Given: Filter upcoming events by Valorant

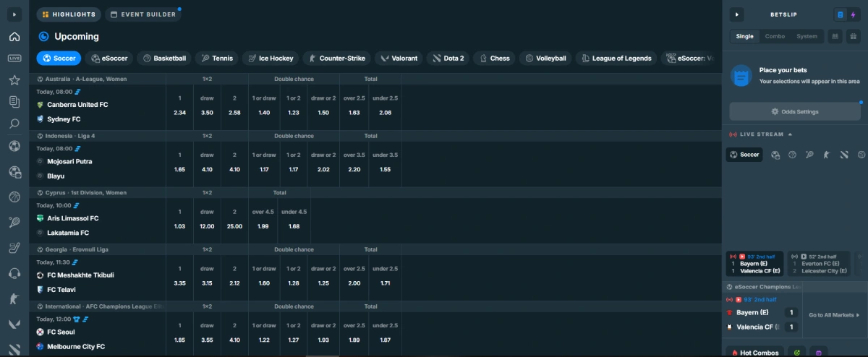Looking at the screenshot, I should 399,59.
